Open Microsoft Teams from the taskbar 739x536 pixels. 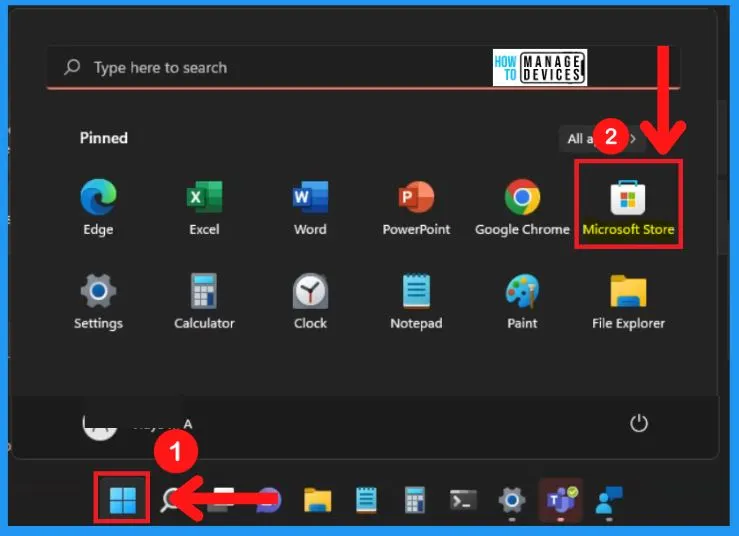tap(561, 500)
